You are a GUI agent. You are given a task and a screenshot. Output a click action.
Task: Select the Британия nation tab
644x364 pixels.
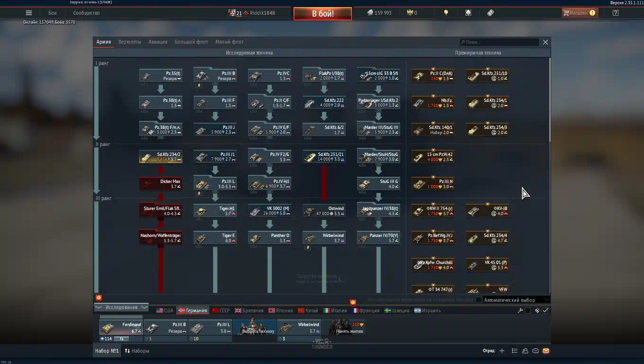point(249,310)
